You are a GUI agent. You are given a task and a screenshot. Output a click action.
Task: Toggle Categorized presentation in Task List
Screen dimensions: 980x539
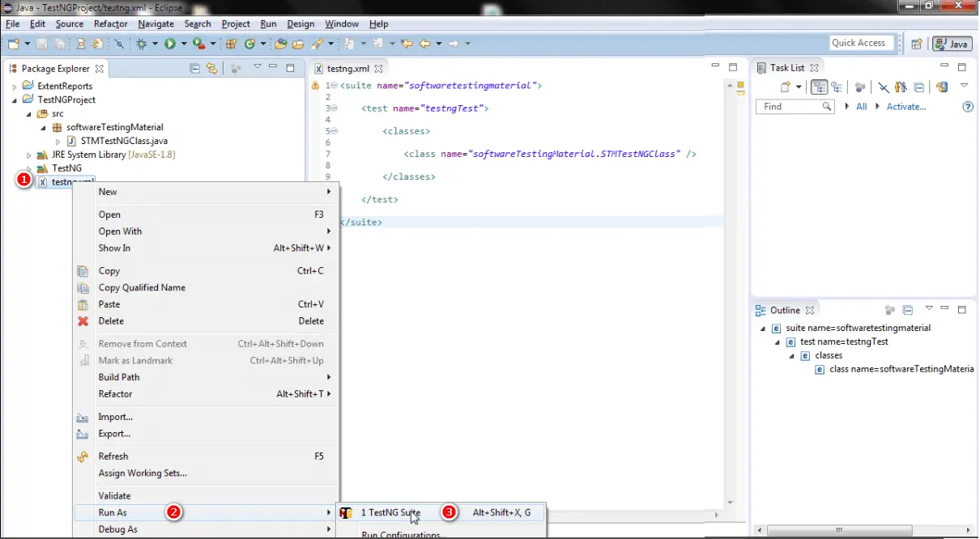819,87
